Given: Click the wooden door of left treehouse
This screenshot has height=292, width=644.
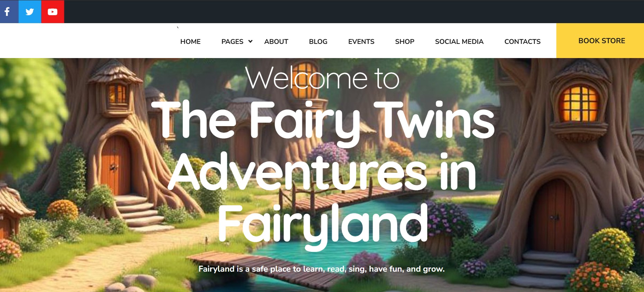Looking at the screenshot, I should [115, 166].
